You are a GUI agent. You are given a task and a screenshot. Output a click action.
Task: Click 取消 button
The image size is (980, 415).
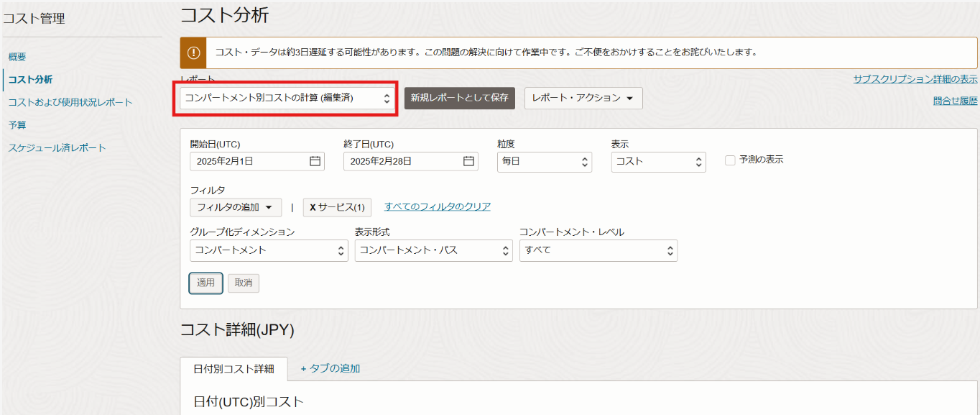point(244,283)
